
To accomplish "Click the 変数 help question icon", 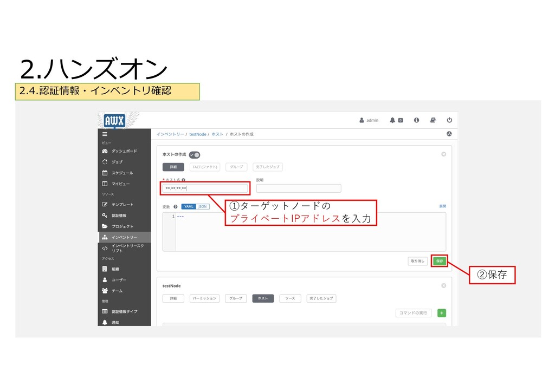I will tap(175, 207).
